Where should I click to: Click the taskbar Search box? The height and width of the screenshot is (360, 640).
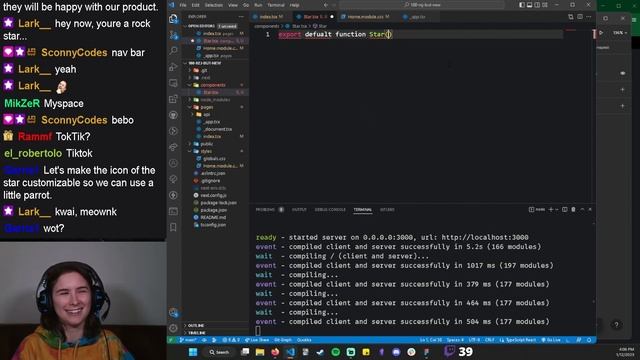[220, 352]
